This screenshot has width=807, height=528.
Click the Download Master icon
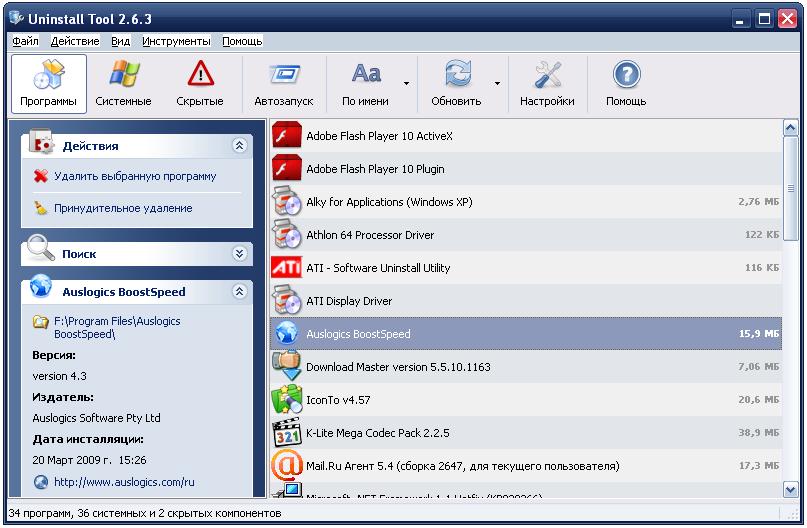click(x=287, y=366)
